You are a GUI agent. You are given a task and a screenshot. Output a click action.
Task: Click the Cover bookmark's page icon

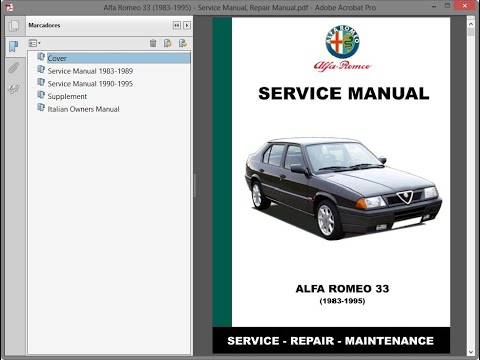(41, 57)
